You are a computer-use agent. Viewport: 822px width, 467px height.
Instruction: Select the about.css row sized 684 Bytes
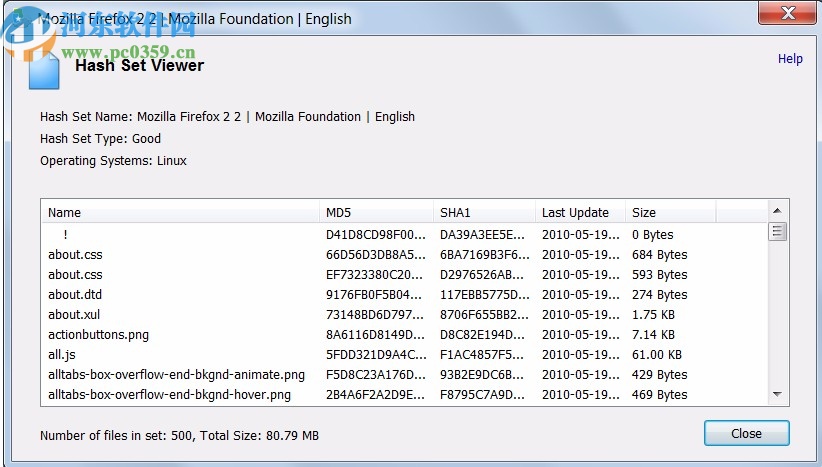[x=404, y=254]
